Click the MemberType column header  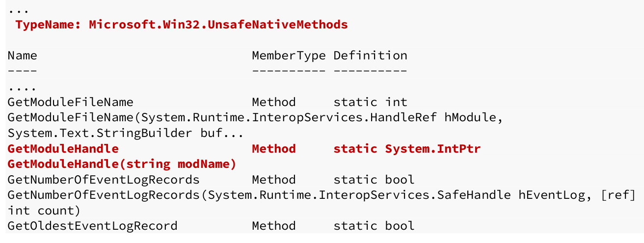pyautogui.click(x=289, y=56)
